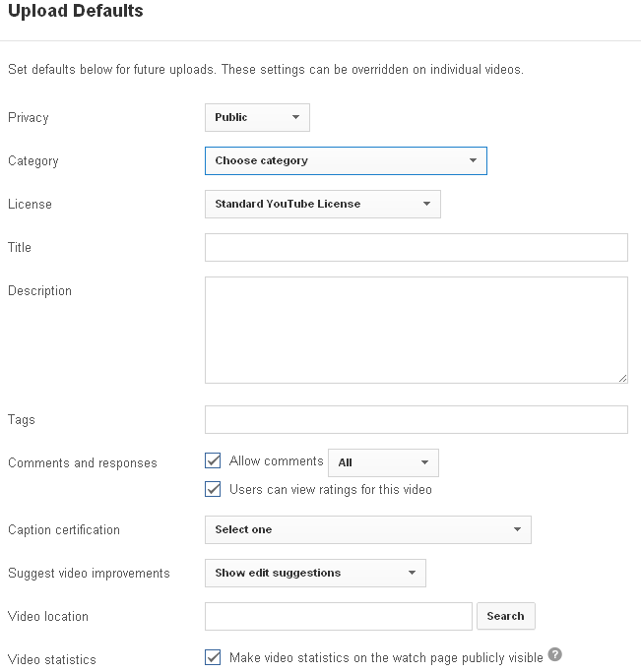The image size is (641, 672).
Task: Click the help question mark icon
Action: click(554, 654)
